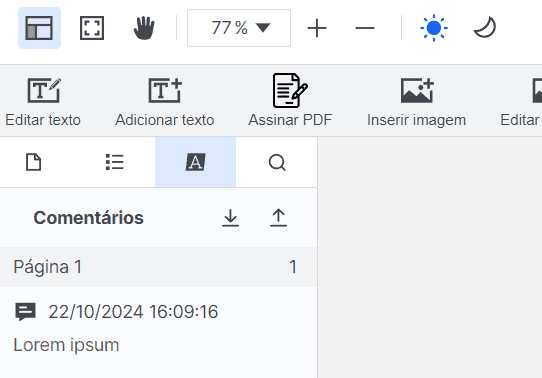Select the Adicionar texto tool
Viewport: 542px width, 378px height.
tap(165, 102)
